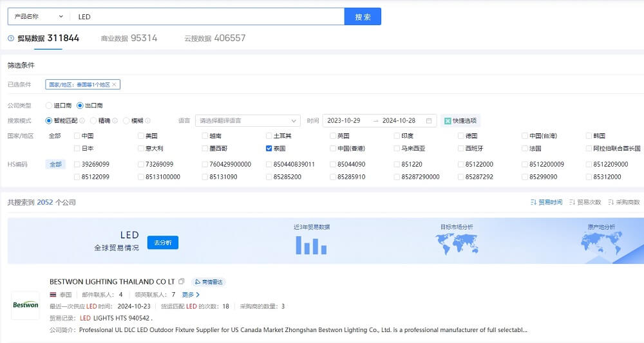644x343 pixels.
Task: Sort results by 采购商数
Action: pos(624,202)
